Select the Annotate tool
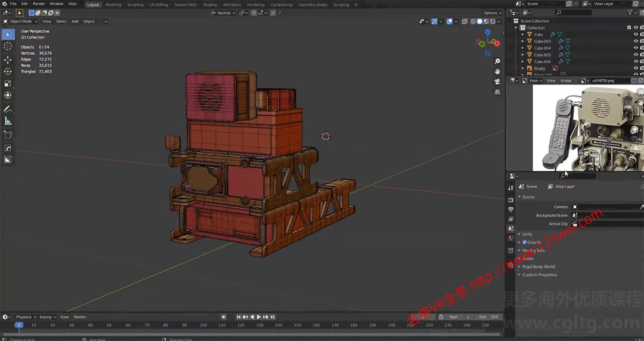The height and width of the screenshot is (341, 644). [8, 109]
